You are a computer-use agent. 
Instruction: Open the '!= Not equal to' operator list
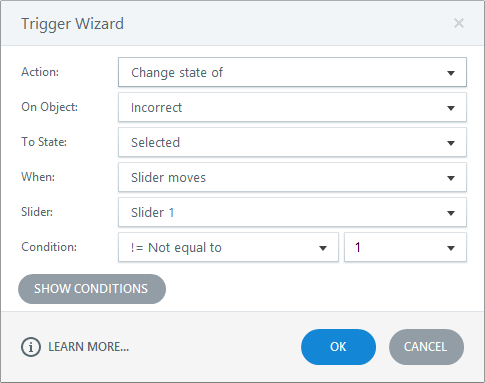pyautogui.click(x=228, y=247)
